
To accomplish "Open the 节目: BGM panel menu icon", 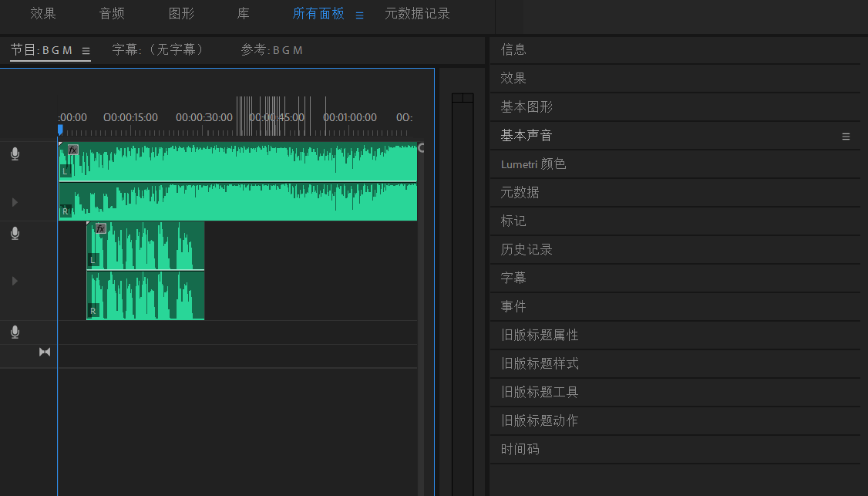I will click(86, 51).
